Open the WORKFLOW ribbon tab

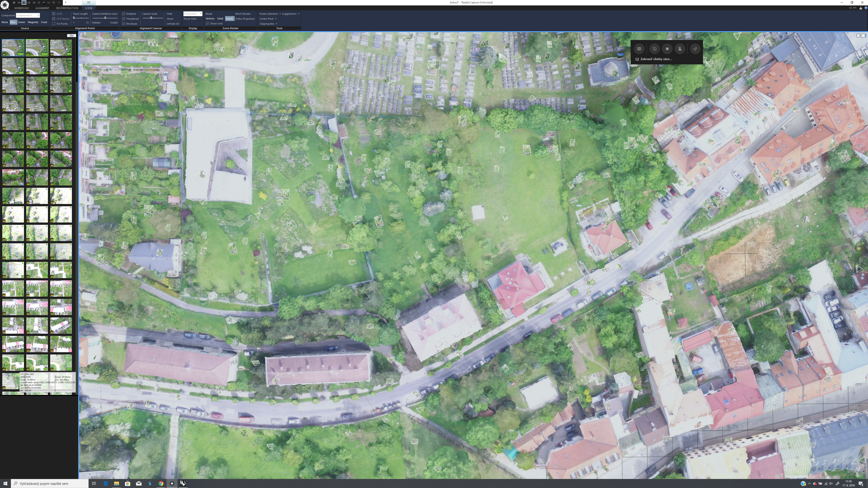click(x=21, y=8)
